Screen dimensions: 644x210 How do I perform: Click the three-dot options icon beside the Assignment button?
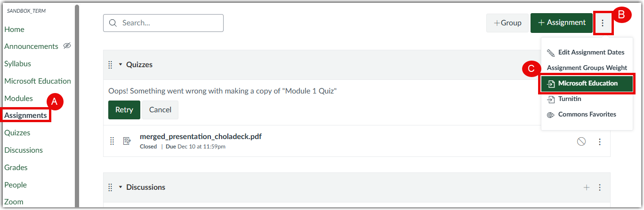click(603, 23)
